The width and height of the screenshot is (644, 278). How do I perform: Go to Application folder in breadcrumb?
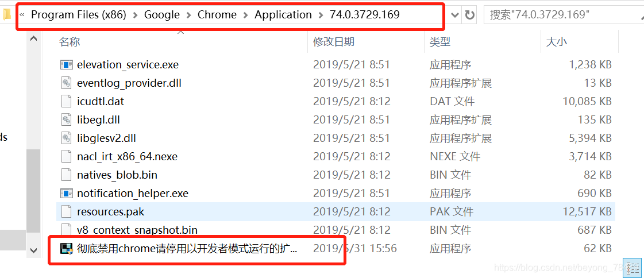tap(283, 15)
